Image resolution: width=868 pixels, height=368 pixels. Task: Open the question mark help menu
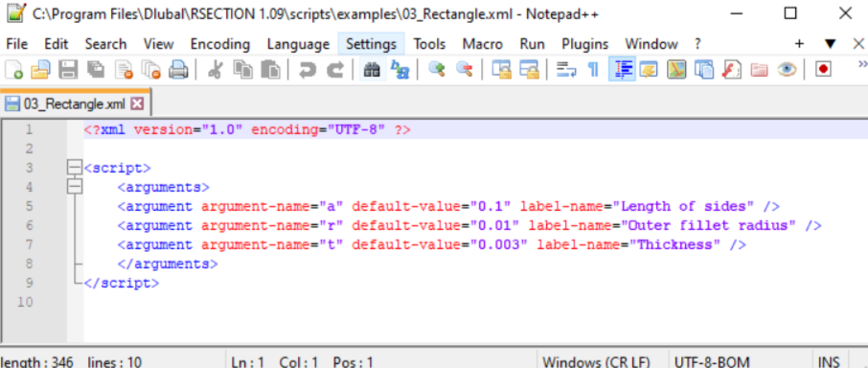point(697,44)
